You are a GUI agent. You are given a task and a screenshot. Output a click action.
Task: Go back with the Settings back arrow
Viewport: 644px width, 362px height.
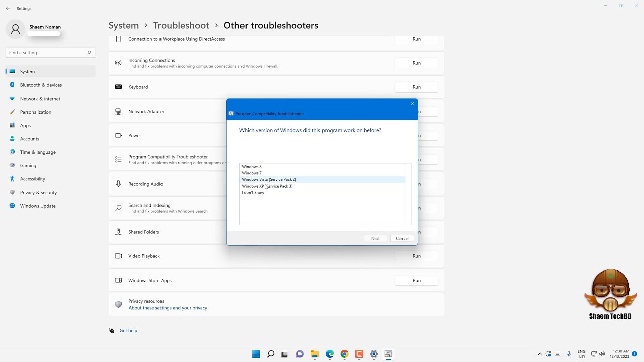click(8, 8)
